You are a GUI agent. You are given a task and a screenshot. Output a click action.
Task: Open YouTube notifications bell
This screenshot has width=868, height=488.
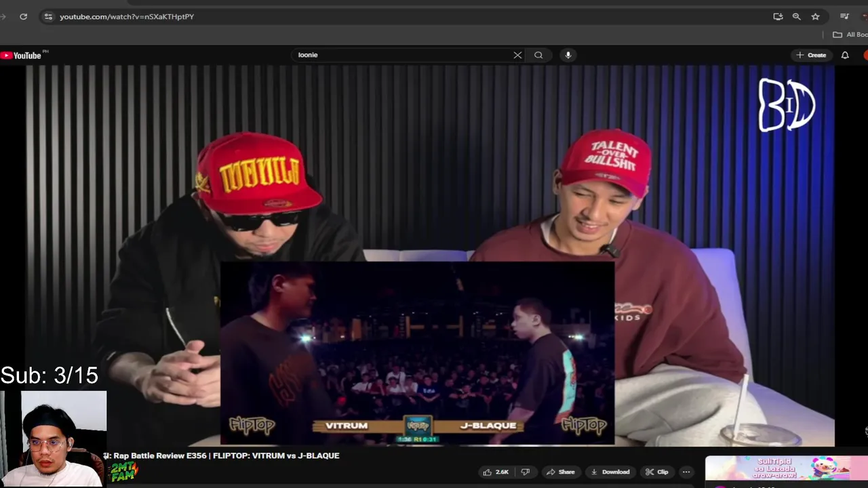point(845,55)
